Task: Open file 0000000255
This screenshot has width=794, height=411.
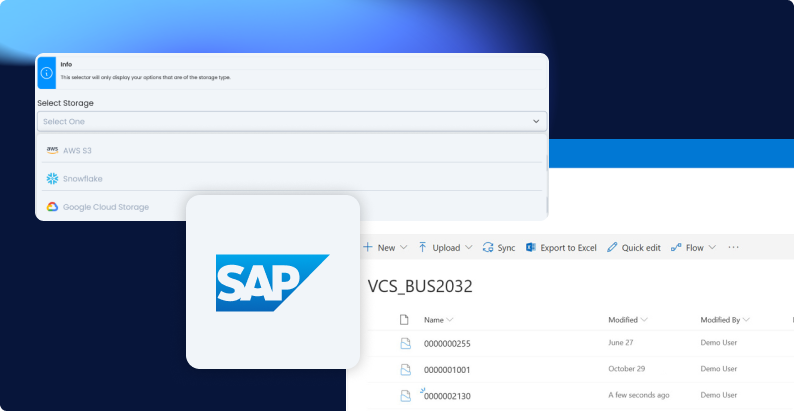Action: [x=447, y=344]
